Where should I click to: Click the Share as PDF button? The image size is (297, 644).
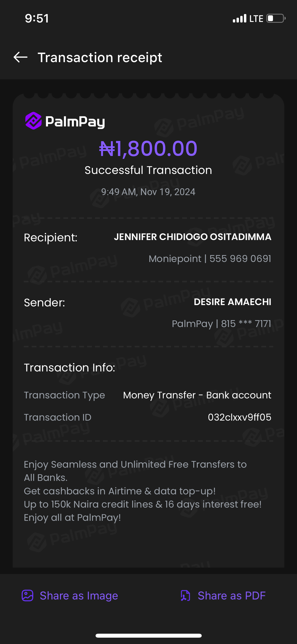click(x=232, y=596)
